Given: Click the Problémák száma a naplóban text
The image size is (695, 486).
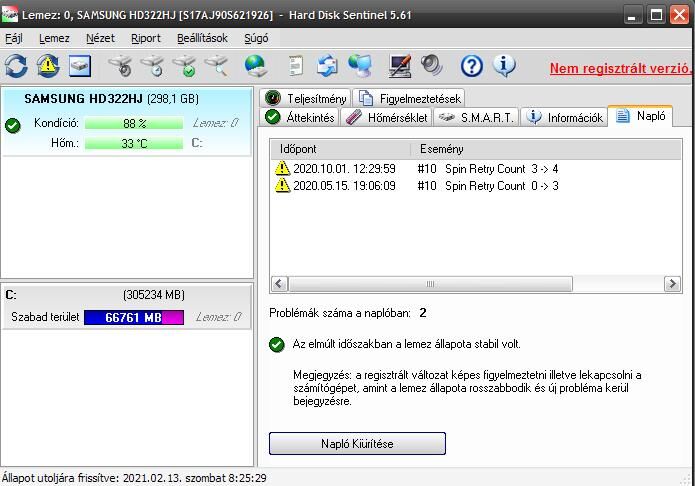Looking at the screenshot, I should (340, 313).
